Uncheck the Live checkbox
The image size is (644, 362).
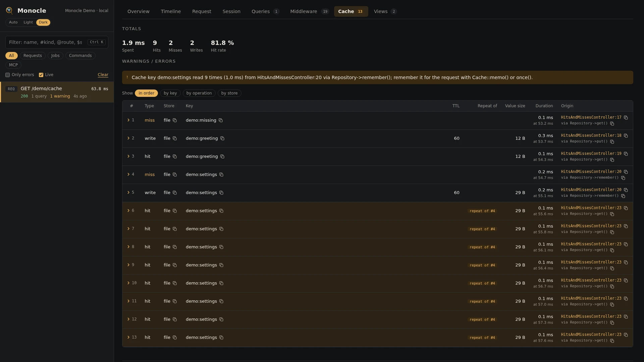(41, 75)
